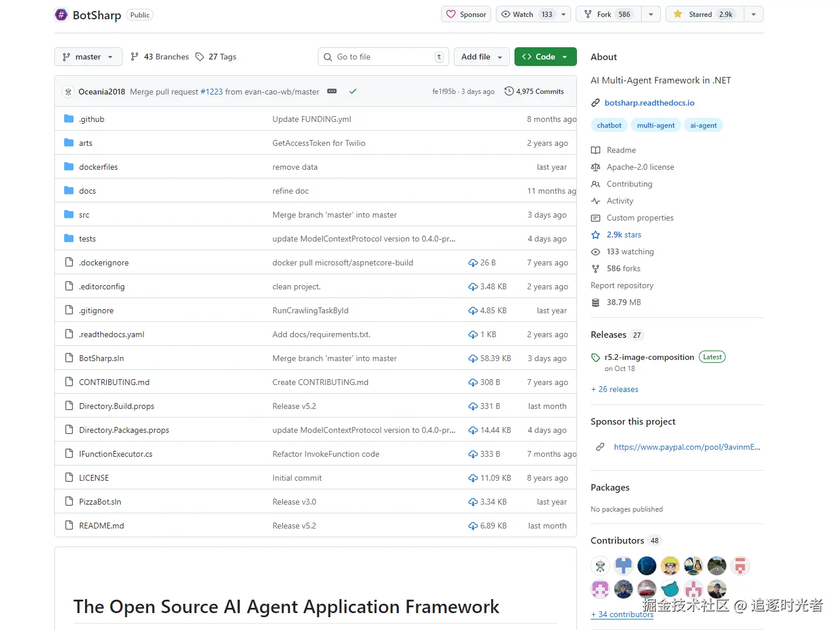Click the 4,975 Commits history link
The width and height of the screenshot is (840, 630).
(x=534, y=92)
